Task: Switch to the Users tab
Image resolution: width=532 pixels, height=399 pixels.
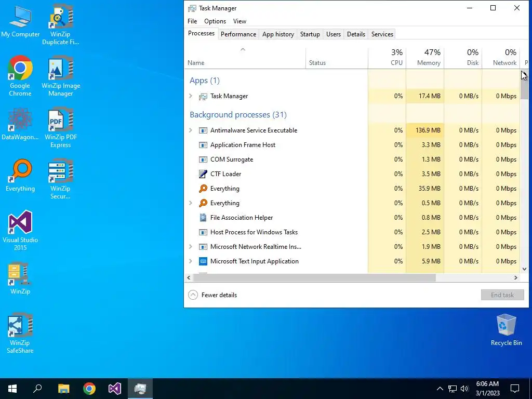Action: pyautogui.click(x=333, y=34)
